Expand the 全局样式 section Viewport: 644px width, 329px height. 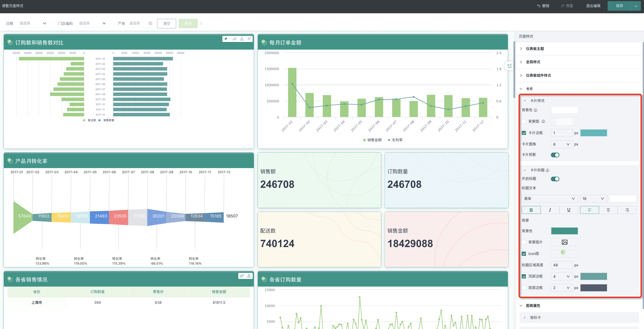pos(533,62)
